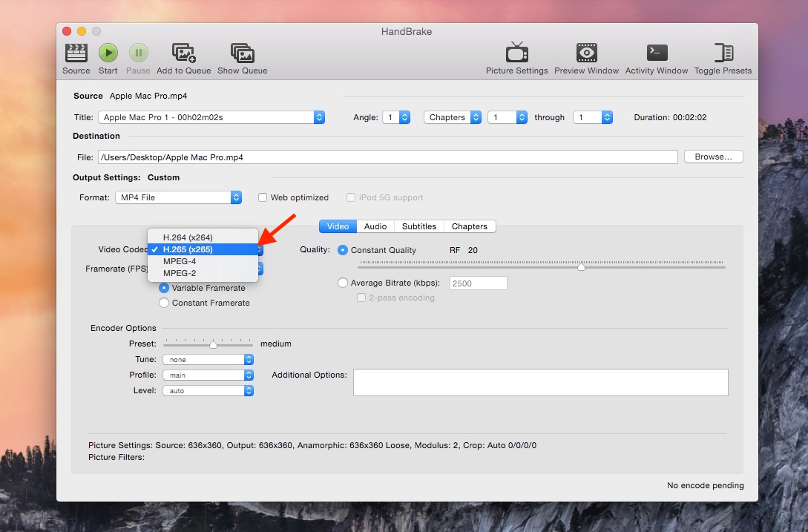Select Constant Framerate radio button

click(164, 303)
